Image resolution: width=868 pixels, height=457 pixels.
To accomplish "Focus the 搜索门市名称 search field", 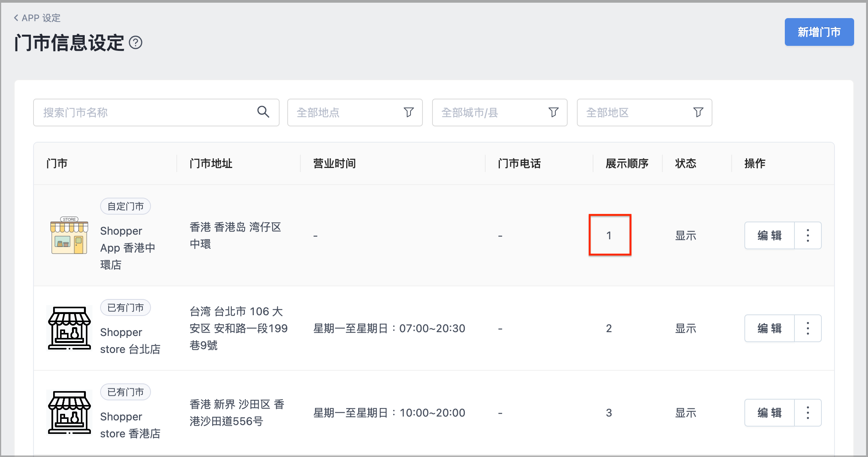I will coord(156,113).
